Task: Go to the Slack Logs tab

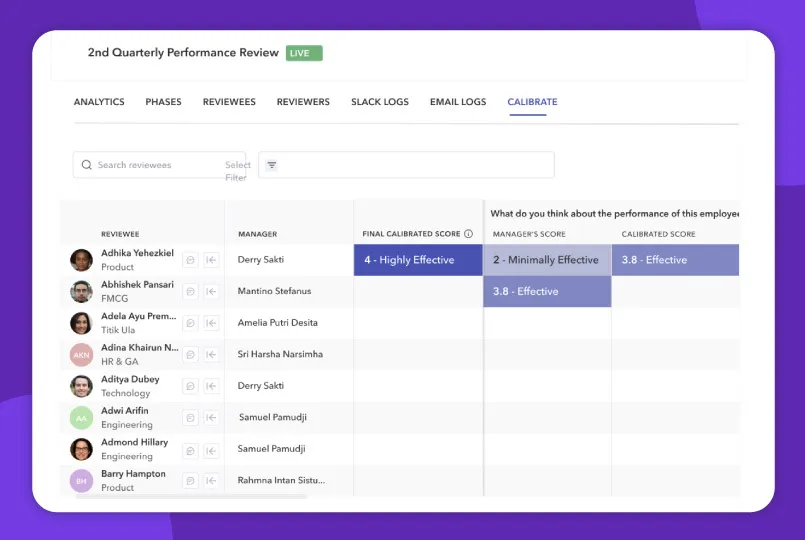Action: [x=380, y=102]
